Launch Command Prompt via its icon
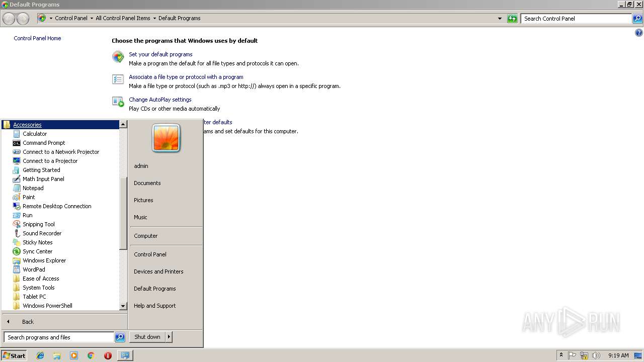 click(x=17, y=143)
